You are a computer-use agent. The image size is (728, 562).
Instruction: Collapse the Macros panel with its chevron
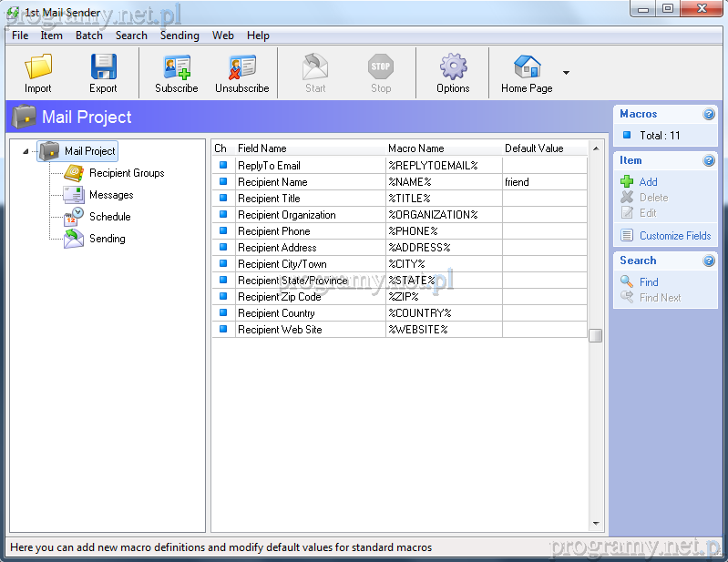[x=709, y=115]
